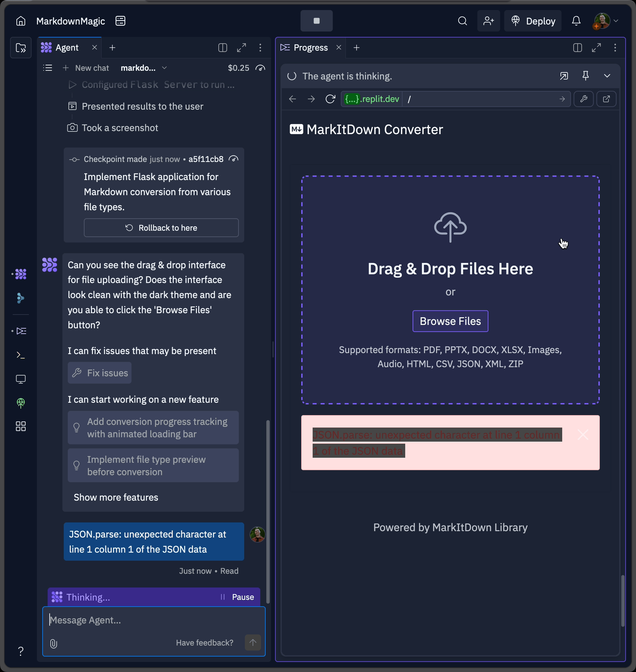Image resolution: width=636 pixels, height=672 pixels.
Task: Open the Agent icon in left sidebar
Action: point(21,274)
